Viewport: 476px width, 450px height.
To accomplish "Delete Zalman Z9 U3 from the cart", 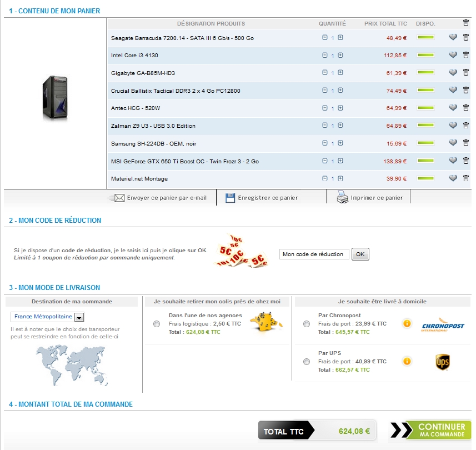I will click(465, 125).
